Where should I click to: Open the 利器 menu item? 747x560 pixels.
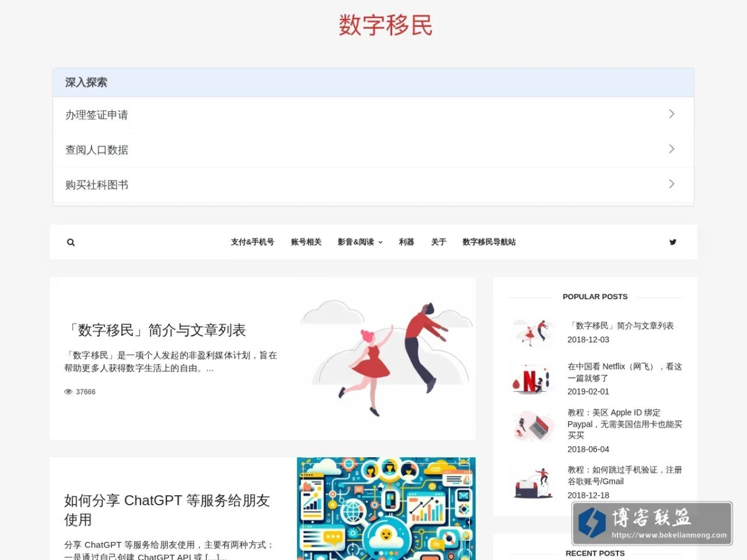point(406,242)
